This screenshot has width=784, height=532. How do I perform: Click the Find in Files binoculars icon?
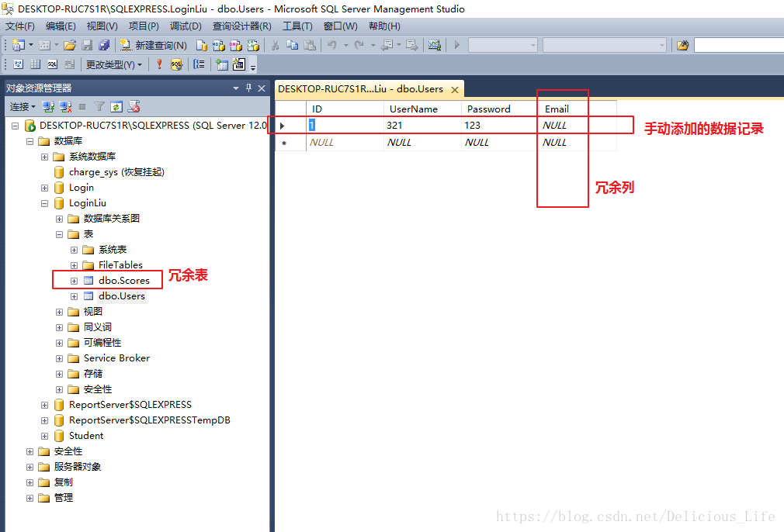[x=682, y=46]
